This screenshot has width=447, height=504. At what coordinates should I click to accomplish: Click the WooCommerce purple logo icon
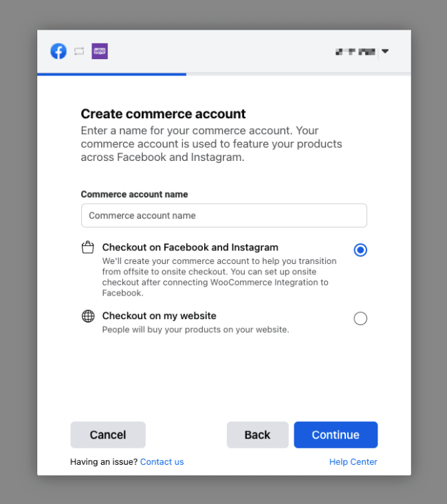(x=100, y=51)
